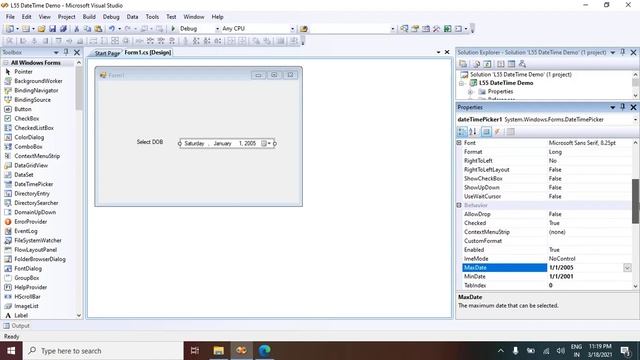Open the Project menu
The image size is (640, 360).
67,17
